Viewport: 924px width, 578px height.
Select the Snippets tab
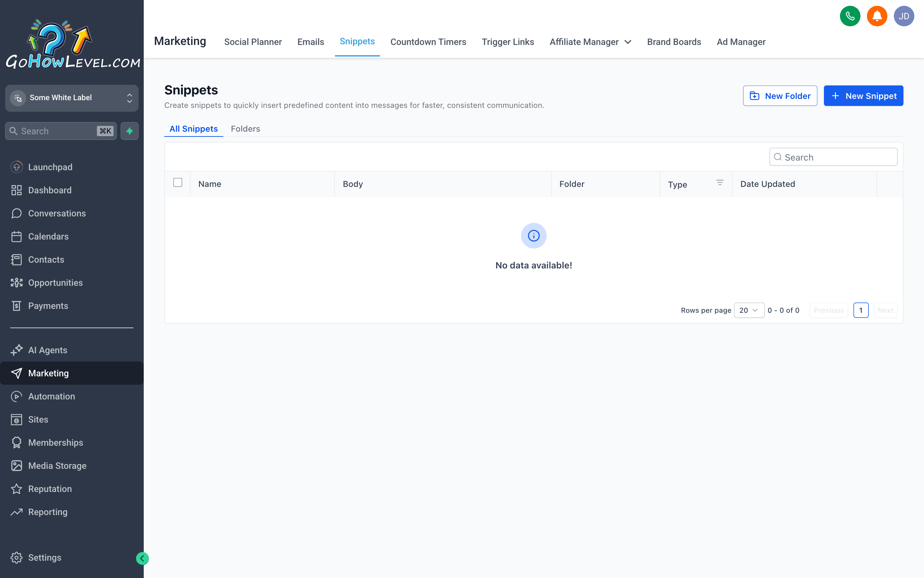click(357, 41)
